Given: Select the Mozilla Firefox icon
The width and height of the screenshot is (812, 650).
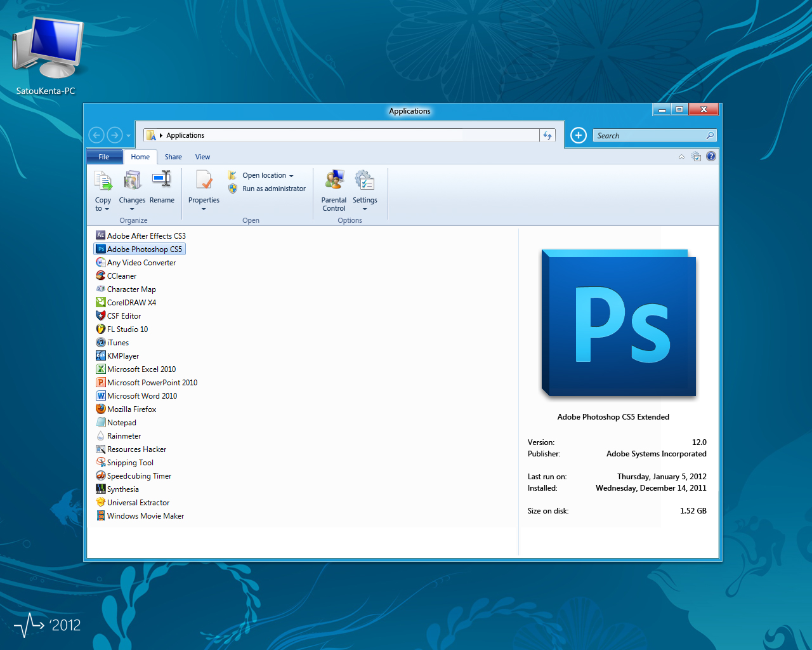Looking at the screenshot, I should [x=100, y=409].
